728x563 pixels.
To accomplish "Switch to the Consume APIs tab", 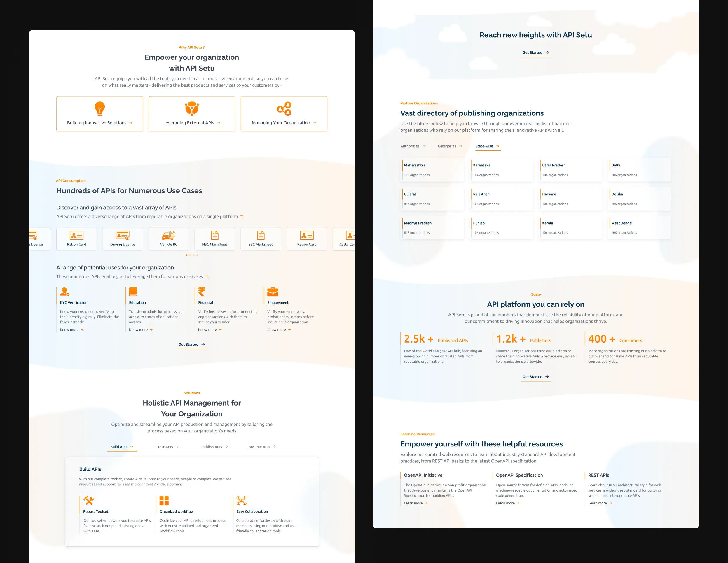I will (261, 447).
